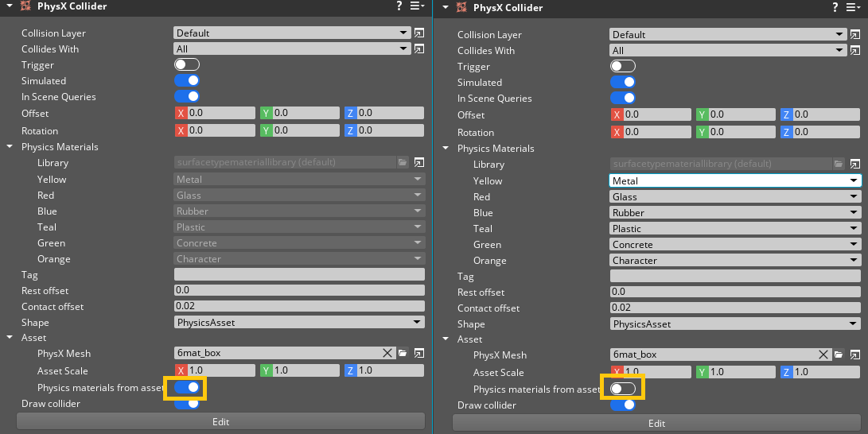Open component menu in right panel header
The height and width of the screenshot is (434, 868).
coord(853,8)
